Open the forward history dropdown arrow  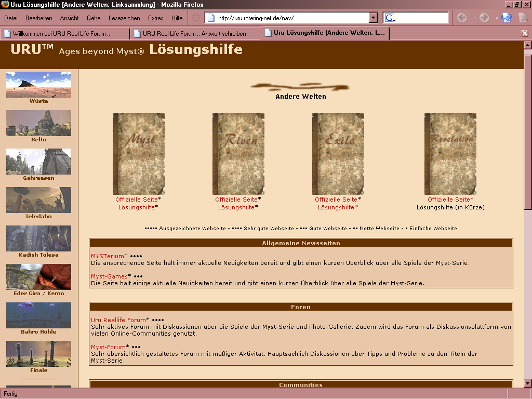pyautogui.click(x=496, y=18)
